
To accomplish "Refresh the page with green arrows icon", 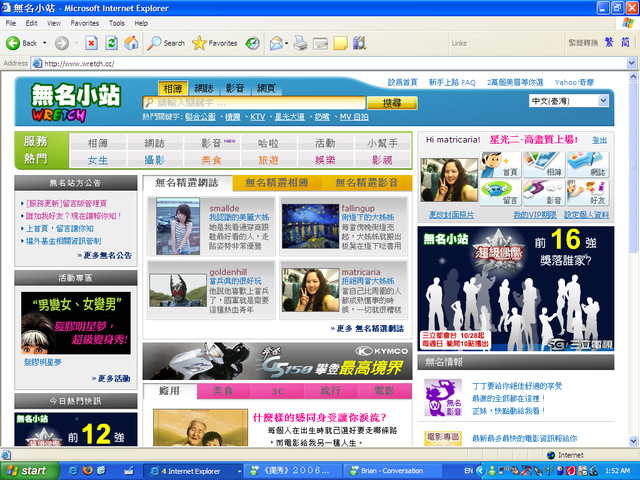I will tap(111, 43).
